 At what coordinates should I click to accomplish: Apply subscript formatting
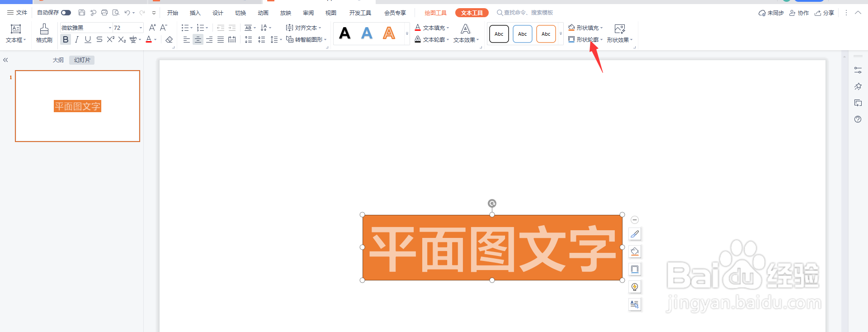tap(122, 40)
